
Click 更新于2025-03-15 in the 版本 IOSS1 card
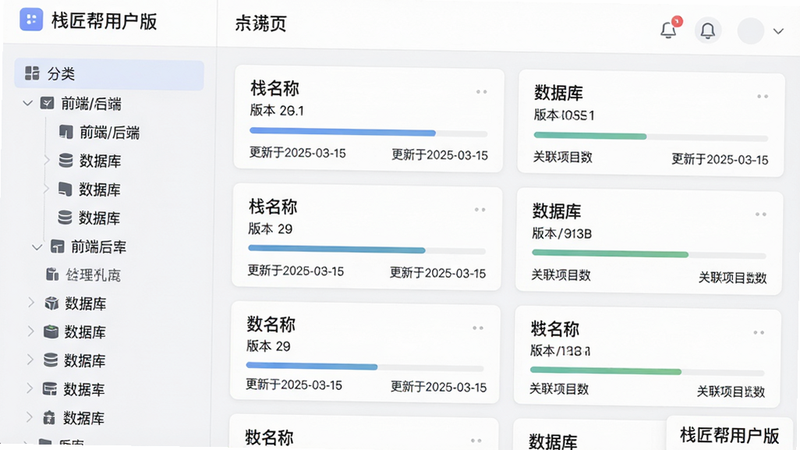719,160
